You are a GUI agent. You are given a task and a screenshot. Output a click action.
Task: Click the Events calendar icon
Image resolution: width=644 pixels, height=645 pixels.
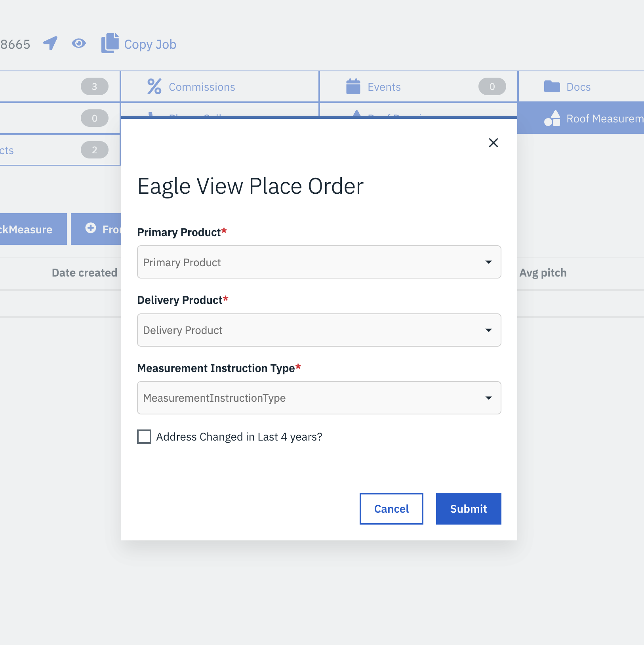(353, 86)
